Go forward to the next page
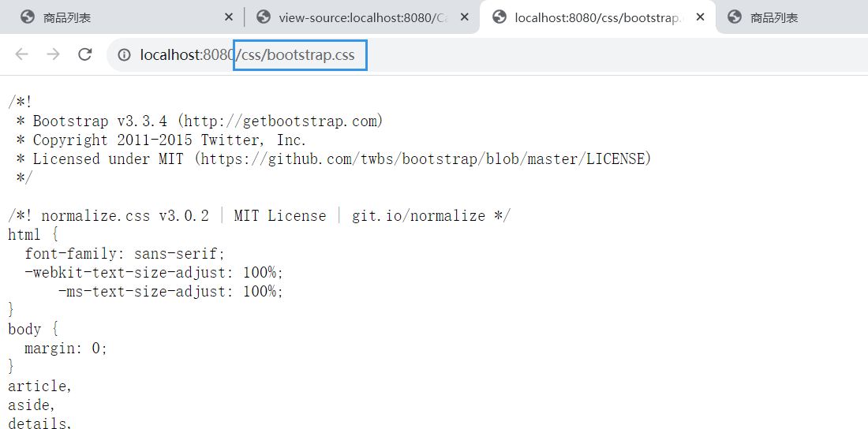868x429 pixels. coord(53,54)
